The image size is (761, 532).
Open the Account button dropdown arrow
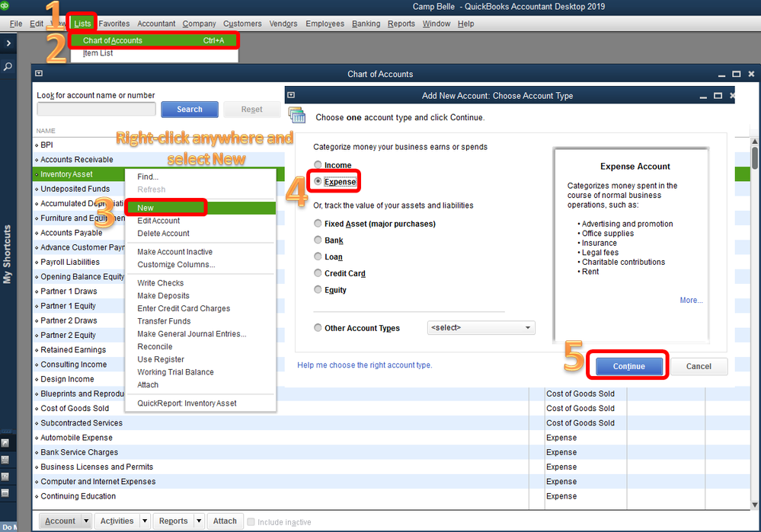pos(86,521)
